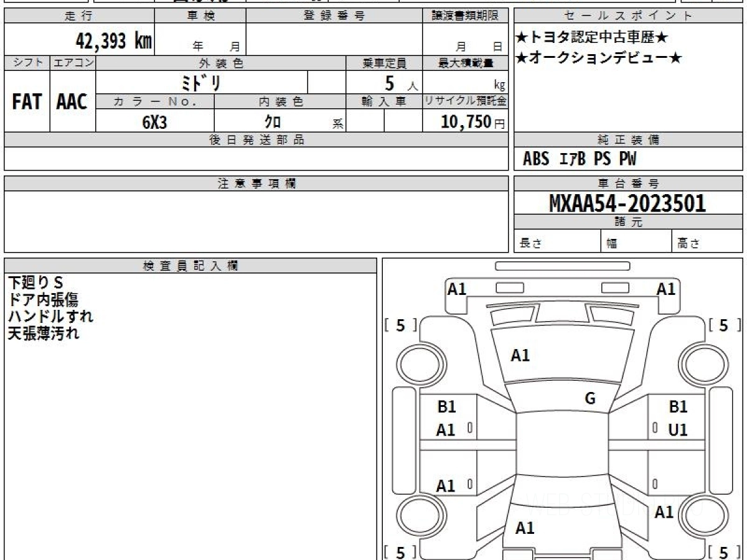Click the A1 mark on the hood

(x=520, y=356)
